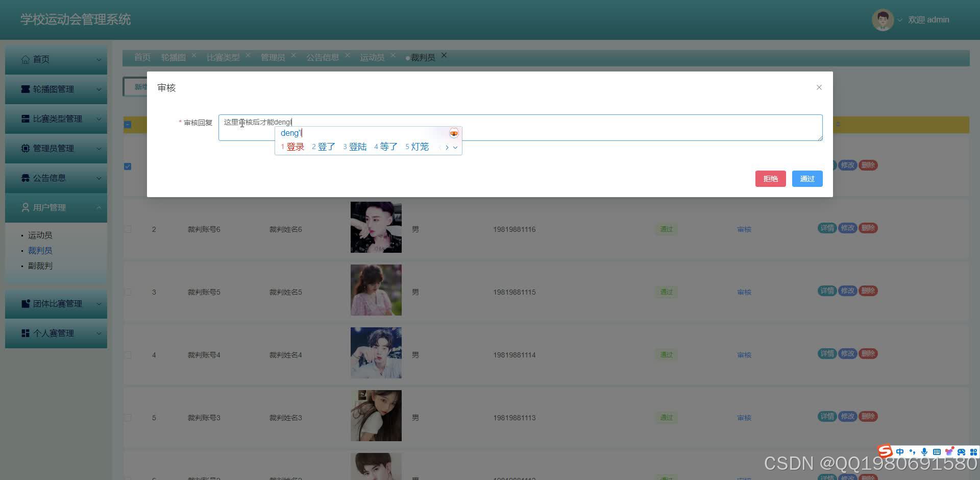Expand the 比赛类型管理 menu chevron
This screenshot has width=980, height=480.
(x=99, y=119)
